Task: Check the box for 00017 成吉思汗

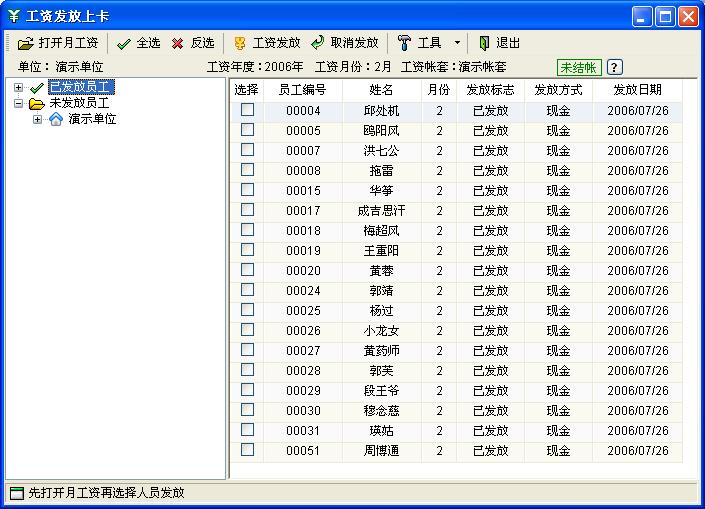Action: coord(247,210)
